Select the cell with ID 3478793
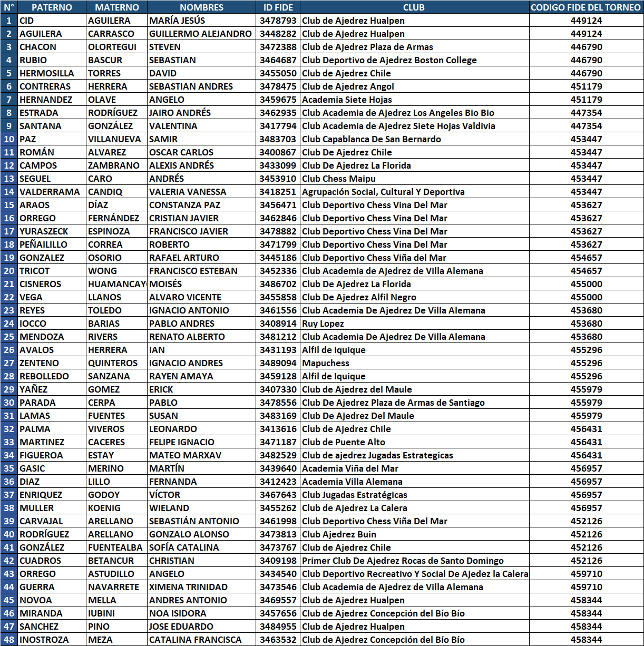Screen dimensions: 644x646 278,21
